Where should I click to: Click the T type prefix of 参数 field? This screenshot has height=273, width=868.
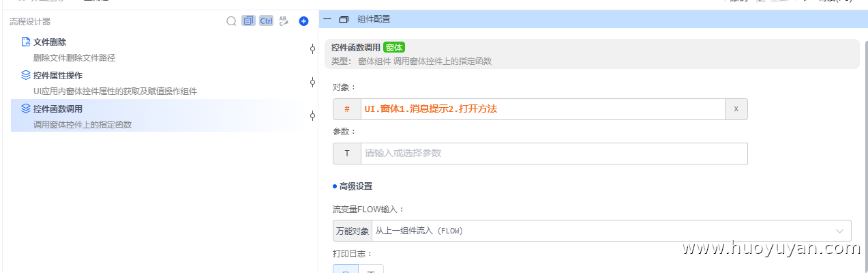(347, 154)
